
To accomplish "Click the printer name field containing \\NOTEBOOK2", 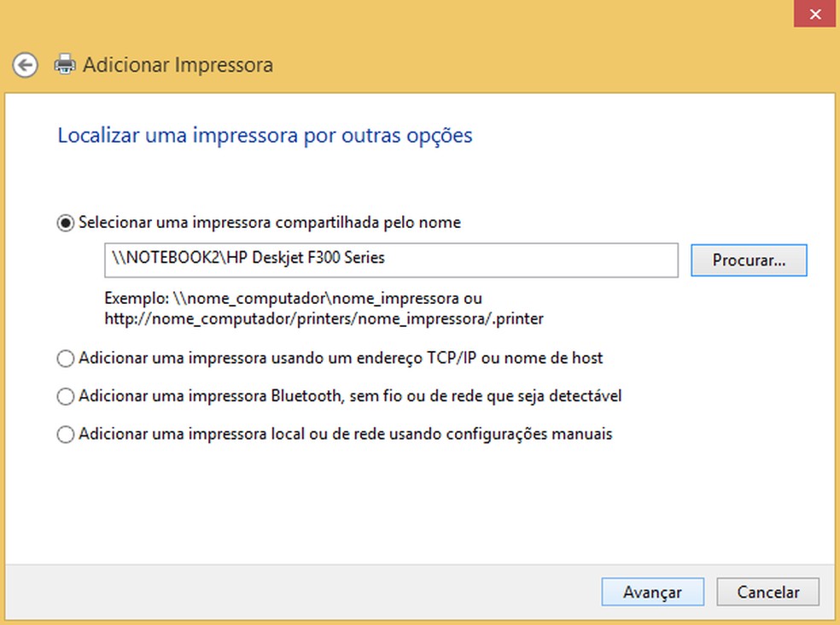I will click(391, 260).
